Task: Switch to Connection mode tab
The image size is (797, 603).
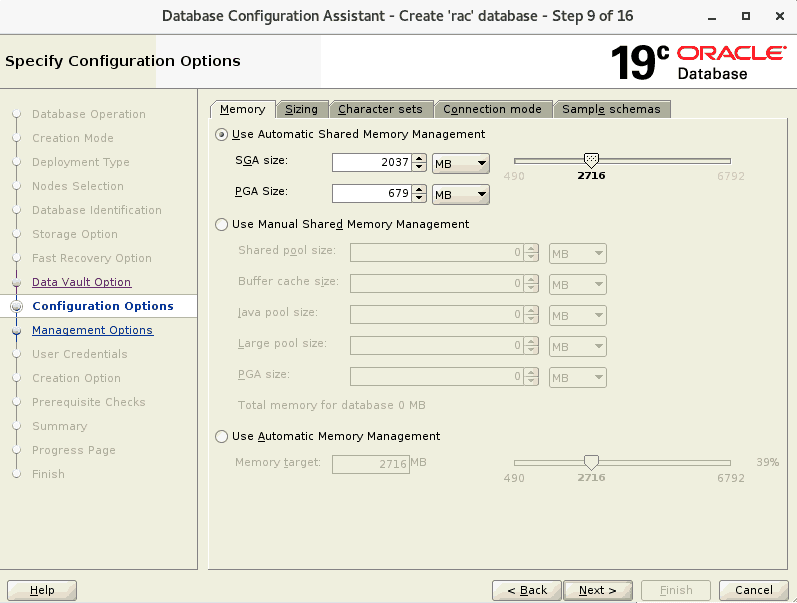Action: coord(492,109)
